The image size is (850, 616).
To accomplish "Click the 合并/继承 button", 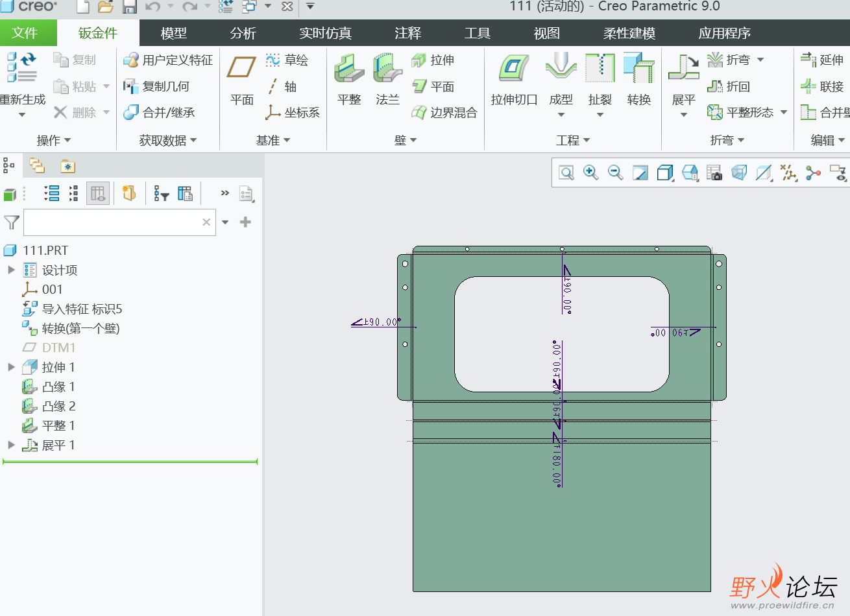I will point(160,113).
